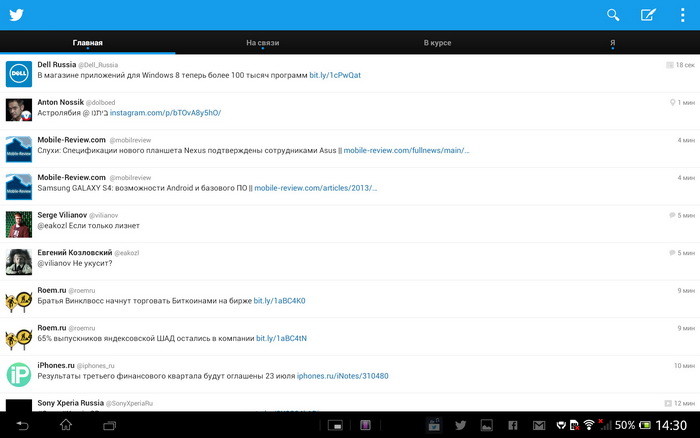Open tweet text '@vilianov Не укусит?'
The height and width of the screenshot is (438, 700).
click(x=75, y=263)
